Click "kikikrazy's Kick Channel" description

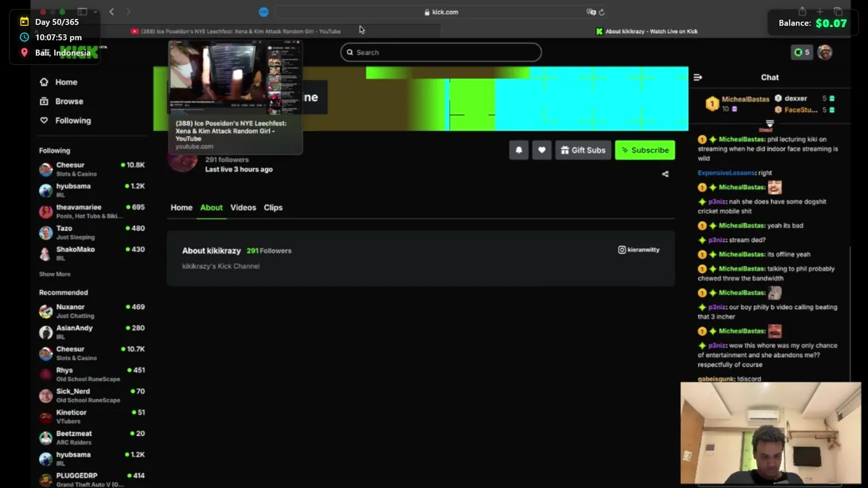click(220, 266)
